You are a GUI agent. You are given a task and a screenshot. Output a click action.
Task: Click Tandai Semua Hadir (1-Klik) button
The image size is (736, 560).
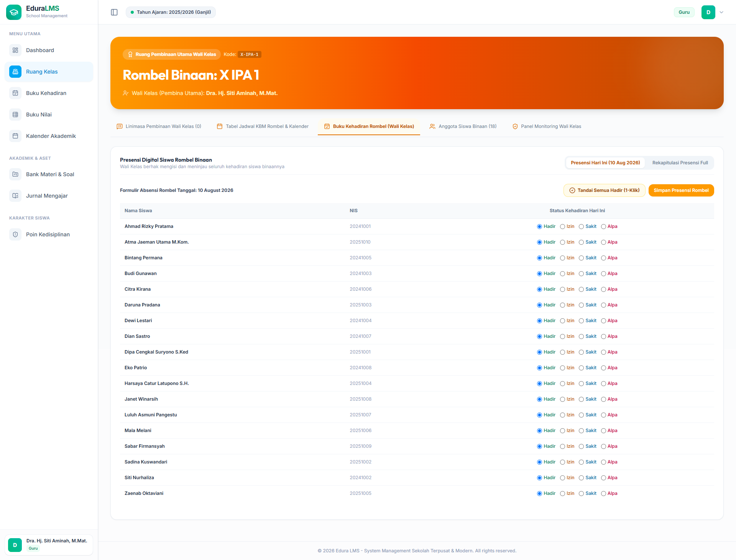click(x=605, y=190)
